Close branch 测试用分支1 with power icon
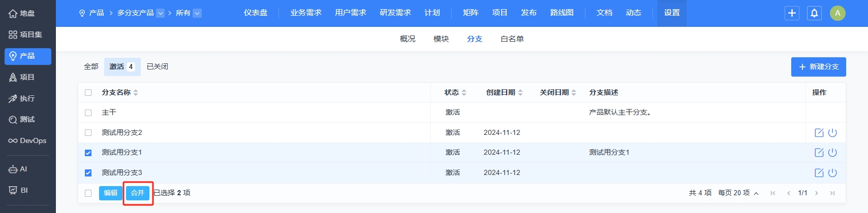Image resolution: width=868 pixels, height=213 pixels. pyautogui.click(x=832, y=153)
